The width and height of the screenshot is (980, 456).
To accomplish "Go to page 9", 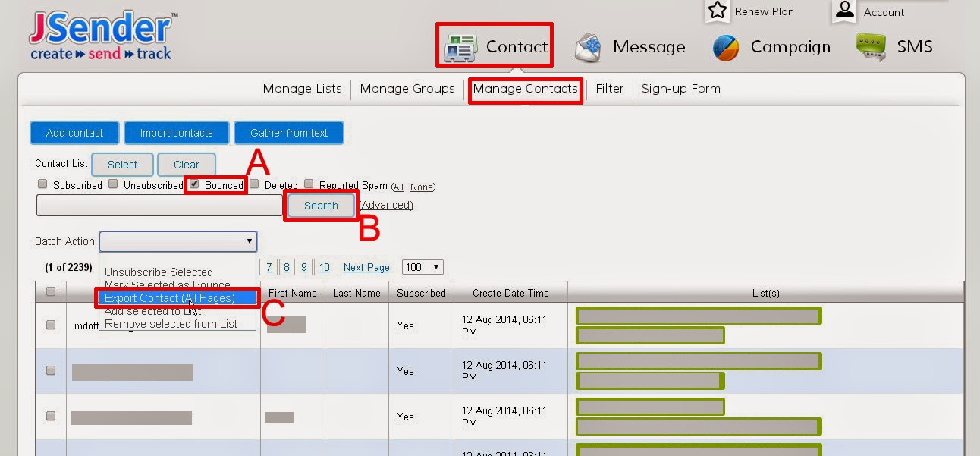I will pyautogui.click(x=304, y=267).
